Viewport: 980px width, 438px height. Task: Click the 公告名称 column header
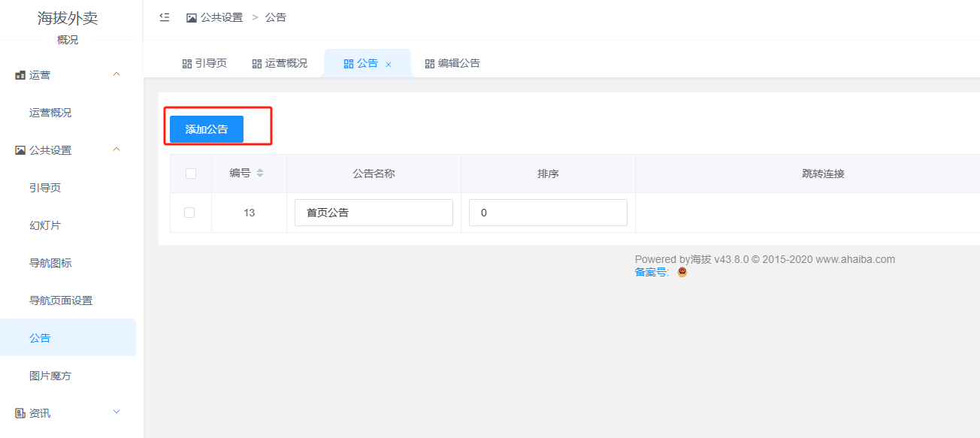[374, 174]
